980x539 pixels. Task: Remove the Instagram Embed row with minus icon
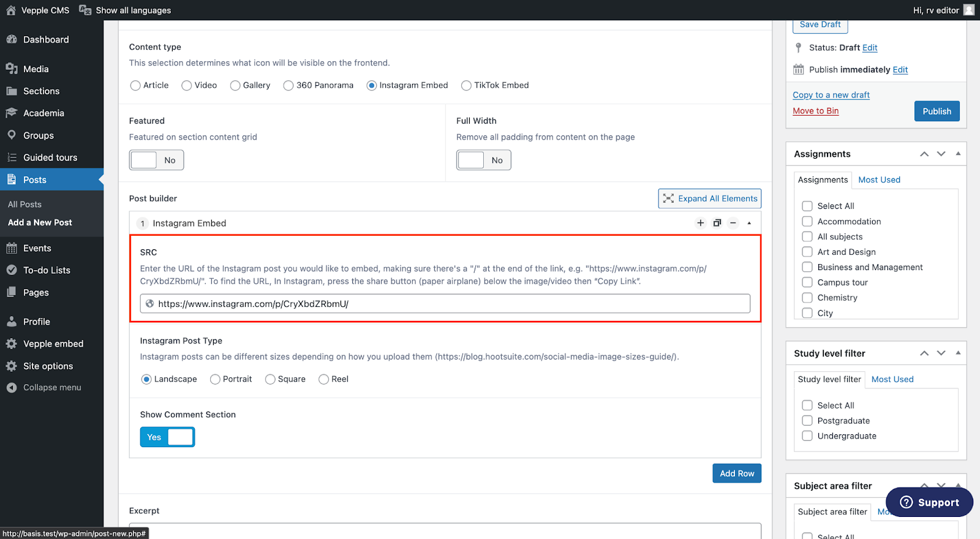click(733, 223)
